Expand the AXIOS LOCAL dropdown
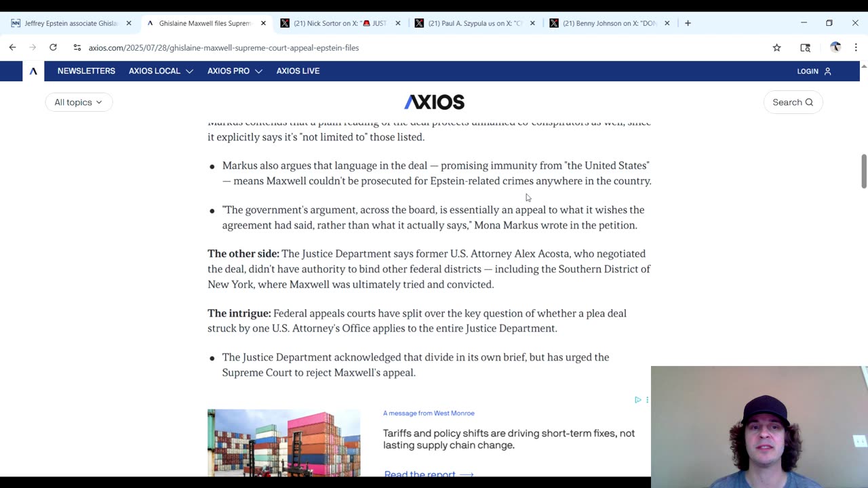The height and width of the screenshot is (488, 868). 161,71
